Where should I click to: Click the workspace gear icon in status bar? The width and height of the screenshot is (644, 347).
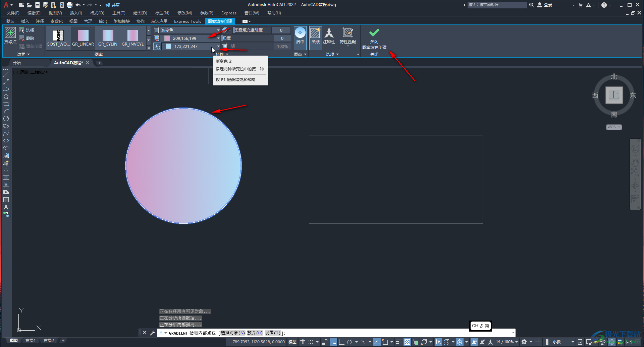point(524,342)
